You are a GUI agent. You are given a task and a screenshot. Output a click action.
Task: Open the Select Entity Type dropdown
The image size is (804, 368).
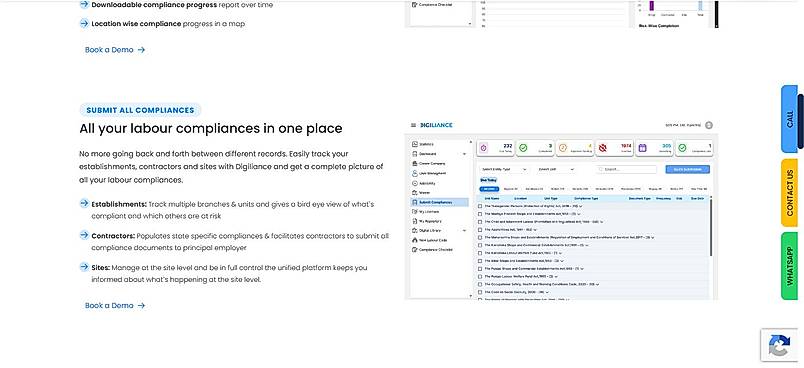[x=504, y=169]
